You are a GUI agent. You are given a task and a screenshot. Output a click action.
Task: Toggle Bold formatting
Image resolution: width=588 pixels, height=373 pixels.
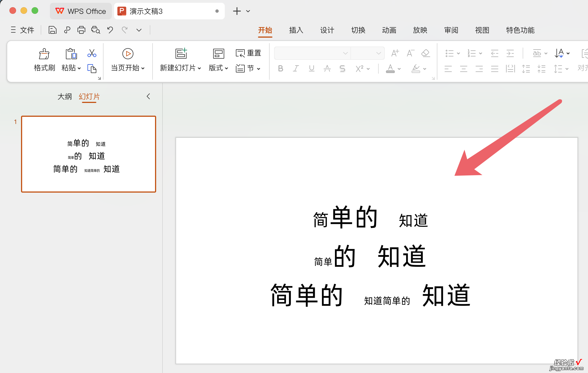(280, 69)
